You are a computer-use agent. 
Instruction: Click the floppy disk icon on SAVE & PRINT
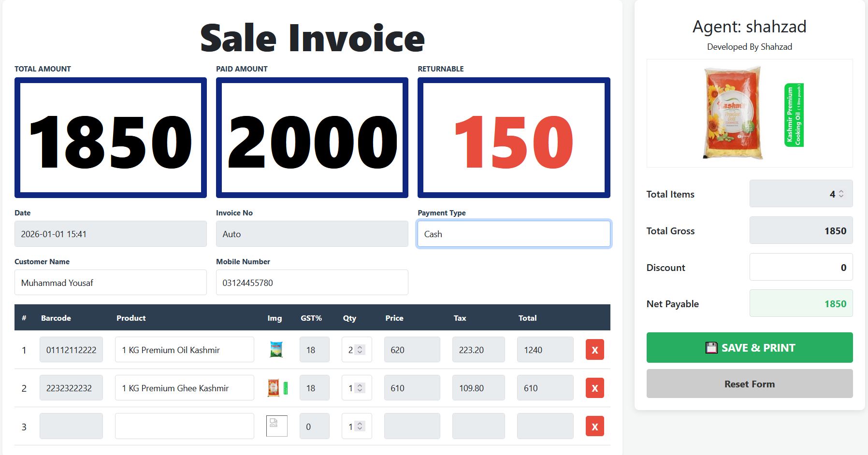[711, 347]
